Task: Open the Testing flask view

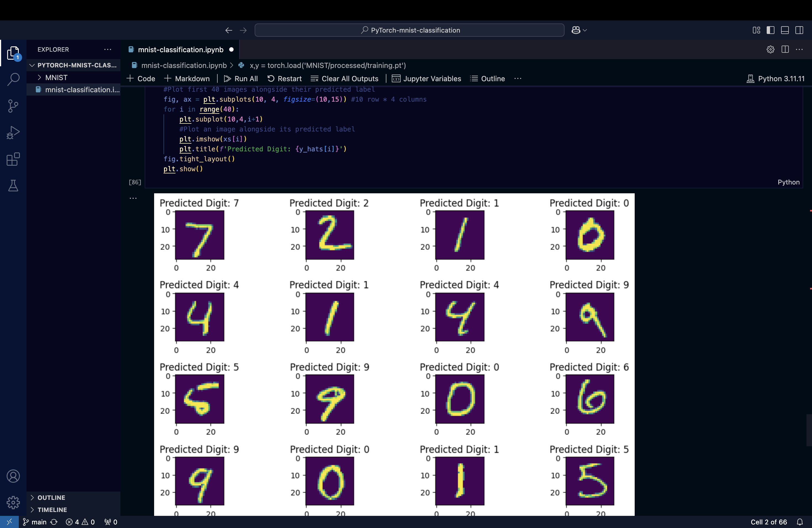Action: pyautogui.click(x=13, y=186)
